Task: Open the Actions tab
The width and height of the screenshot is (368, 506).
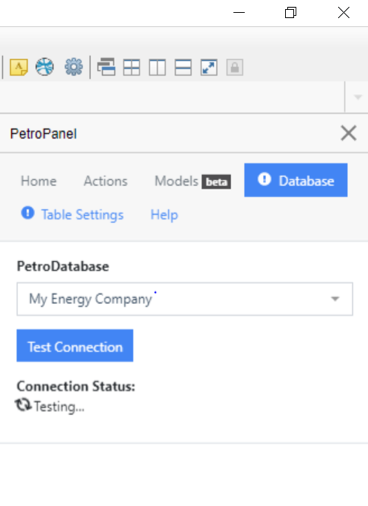Action: coord(105,181)
